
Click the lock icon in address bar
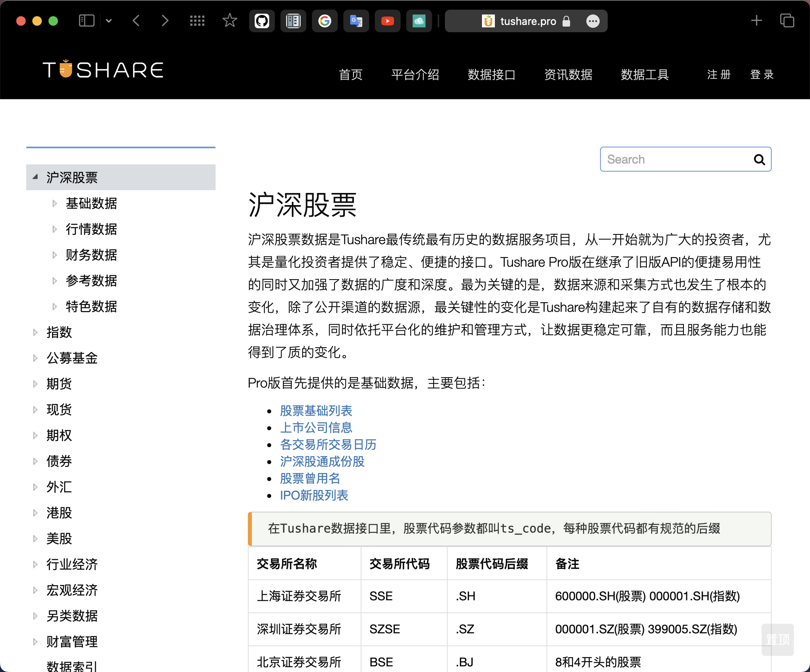click(566, 21)
